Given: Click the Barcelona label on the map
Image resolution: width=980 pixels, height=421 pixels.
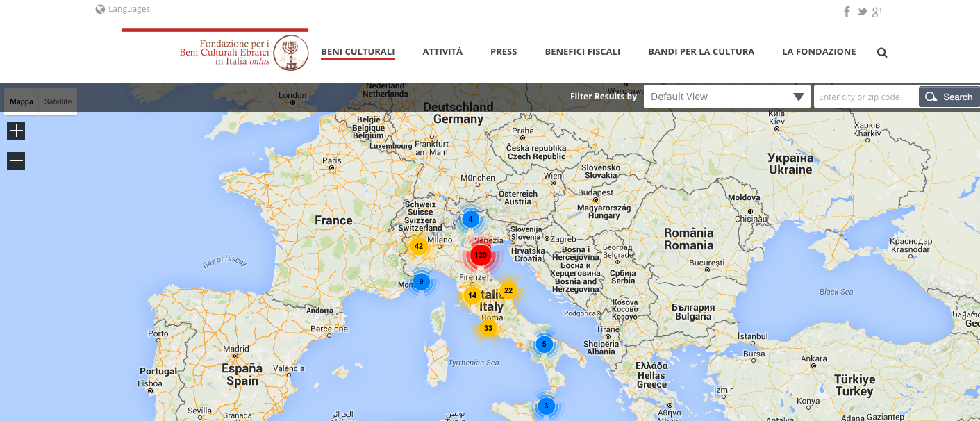Looking at the screenshot, I should pyautogui.click(x=329, y=329).
